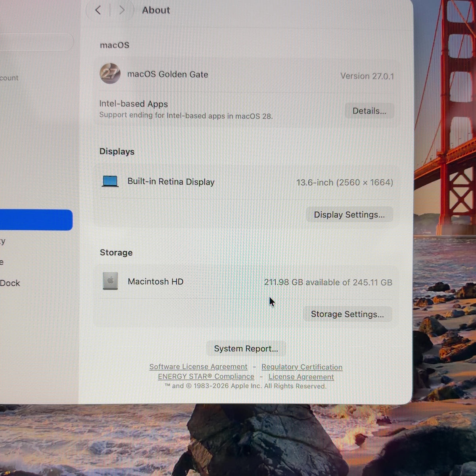The width and height of the screenshot is (476, 476).
Task: Click the Macintosh HD drive icon
Action: pyautogui.click(x=110, y=281)
